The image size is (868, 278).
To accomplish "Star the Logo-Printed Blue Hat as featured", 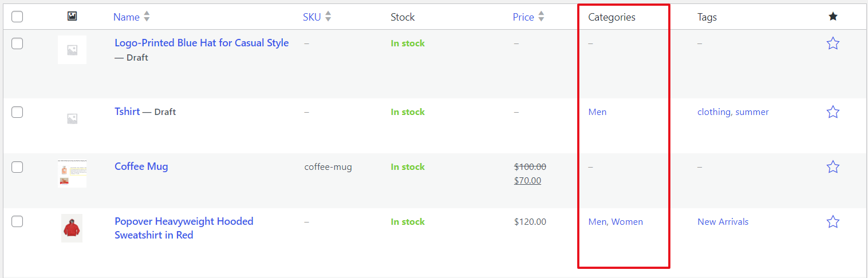I will [833, 43].
